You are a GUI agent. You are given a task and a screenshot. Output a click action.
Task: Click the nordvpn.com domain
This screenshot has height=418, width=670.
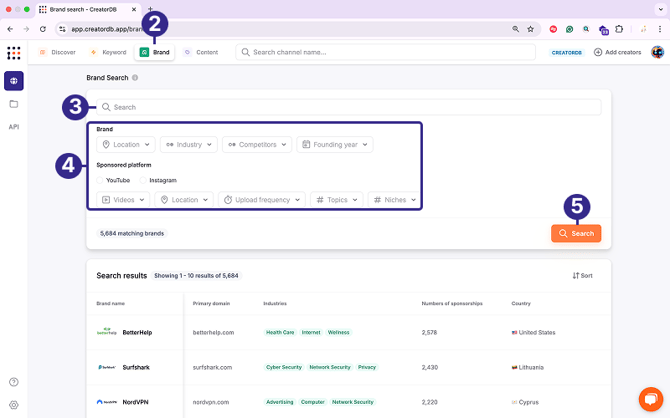point(211,402)
